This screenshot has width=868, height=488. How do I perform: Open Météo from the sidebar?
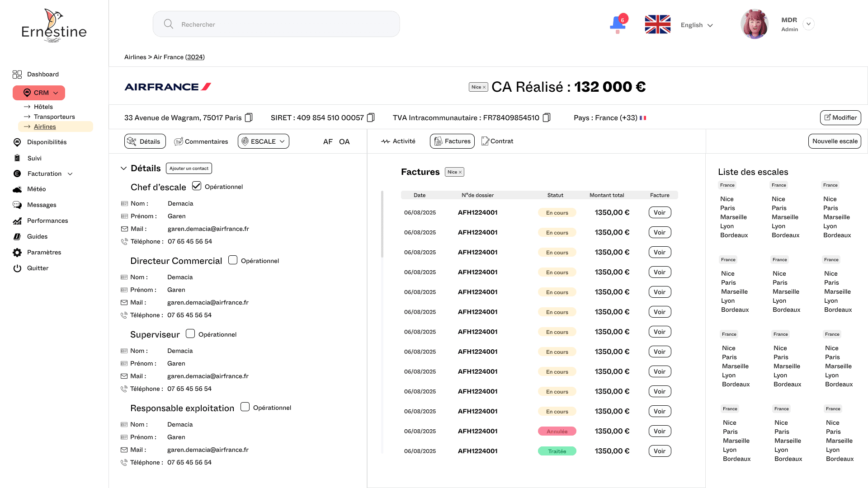[36, 189]
